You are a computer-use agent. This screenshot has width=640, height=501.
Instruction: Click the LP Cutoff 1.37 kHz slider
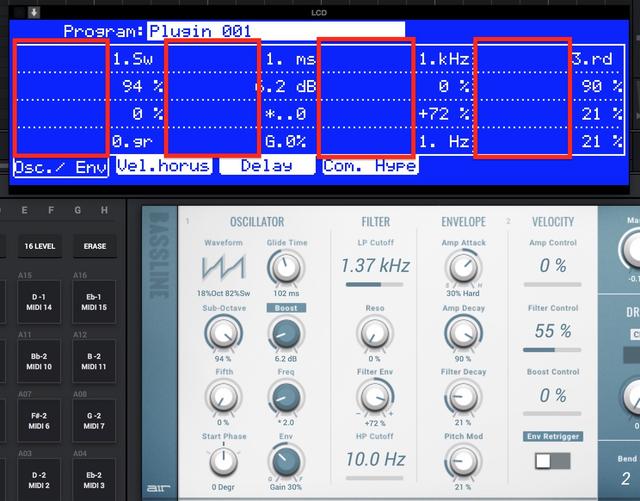pyautogui.click(x=375, y=284)
